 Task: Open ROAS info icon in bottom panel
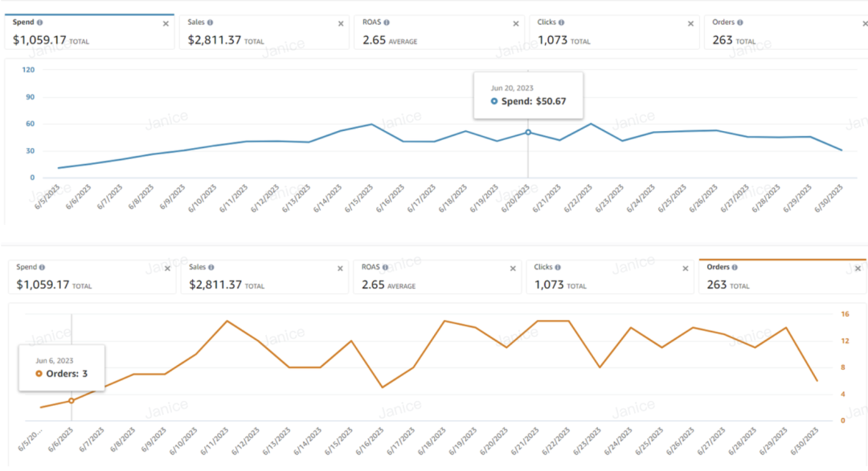coord(385,268)
